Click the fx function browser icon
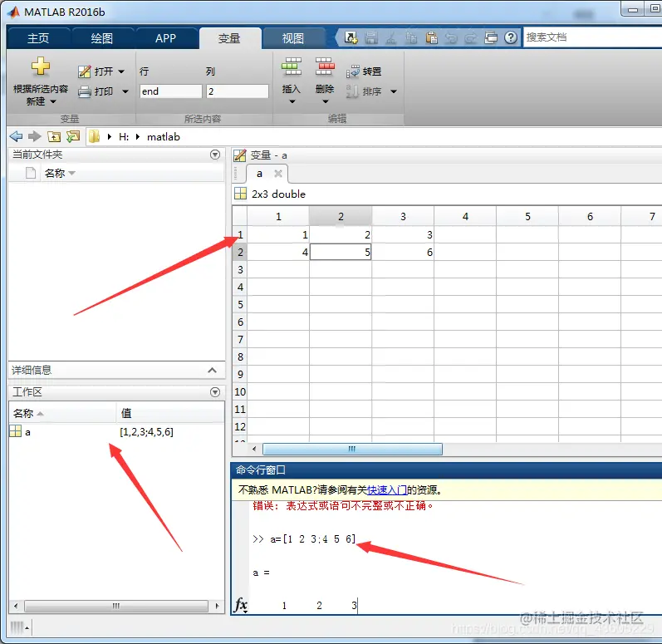Viewport: 662px width, 644px height. click(241, 605)
